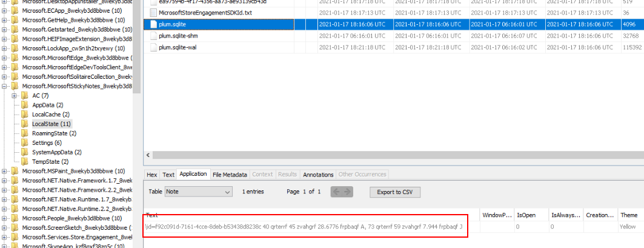Click the 32768 size value for plum.sqlite-shm
Viewport: 644px width, 248px height.
click(630, 36)
